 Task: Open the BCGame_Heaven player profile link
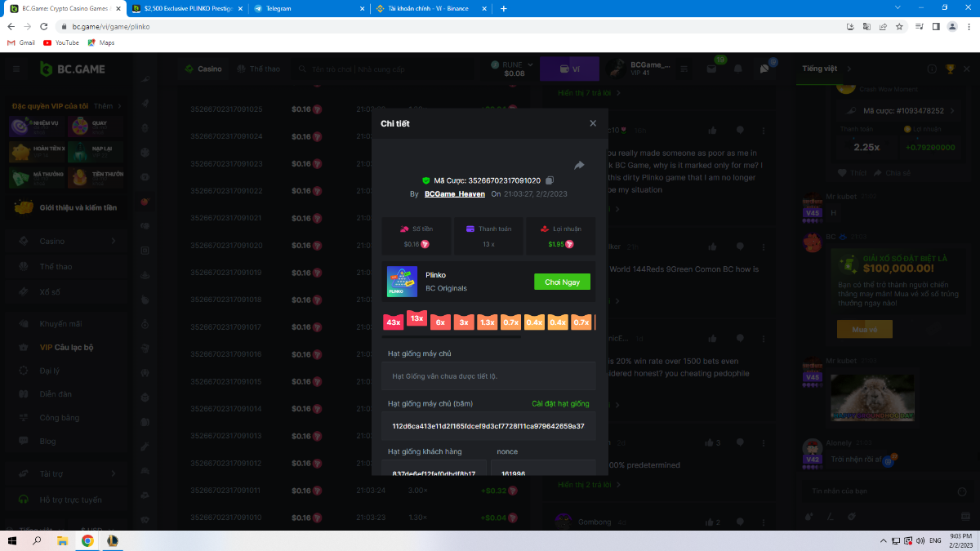coord(455,194)
